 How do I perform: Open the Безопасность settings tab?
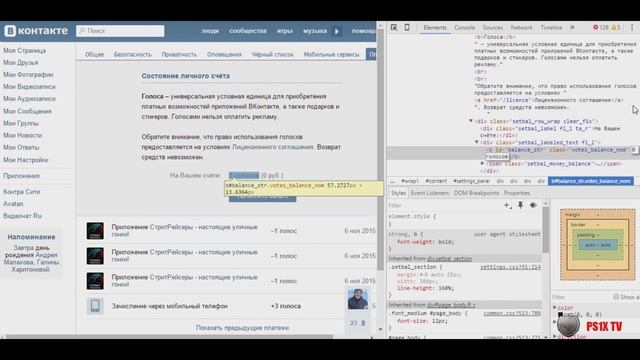click(132, 54)
